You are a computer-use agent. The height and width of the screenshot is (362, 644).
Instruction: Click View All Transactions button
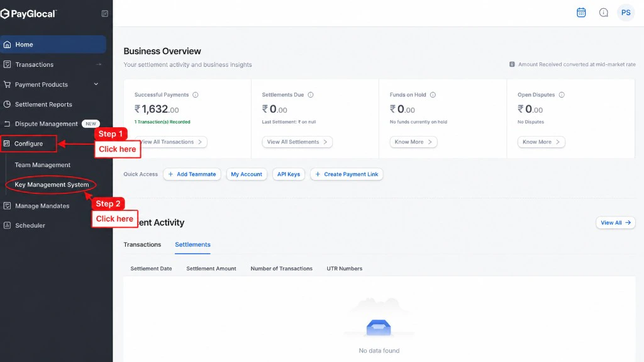click(x=171, y=142)
